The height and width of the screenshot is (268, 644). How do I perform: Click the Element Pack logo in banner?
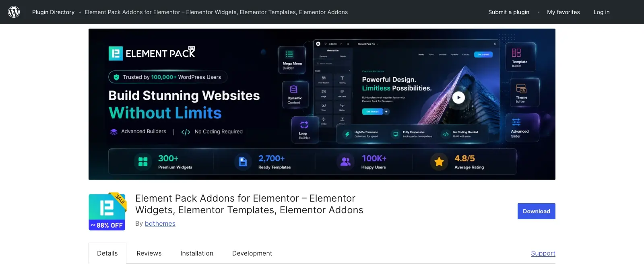(x=152, y=53)
